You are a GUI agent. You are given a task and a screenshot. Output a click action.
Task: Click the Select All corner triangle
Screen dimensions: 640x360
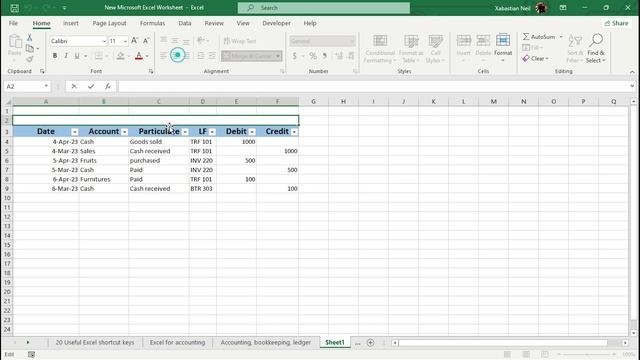coord(8,102)
